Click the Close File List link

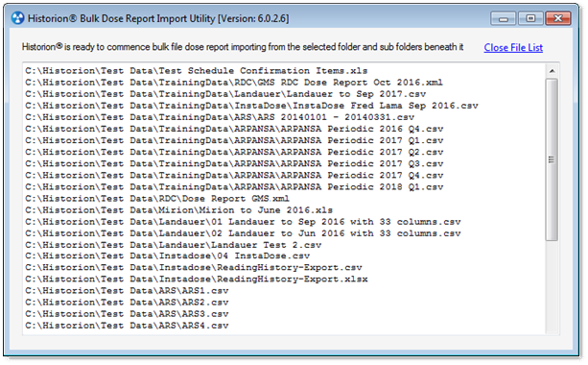(513, 48)
